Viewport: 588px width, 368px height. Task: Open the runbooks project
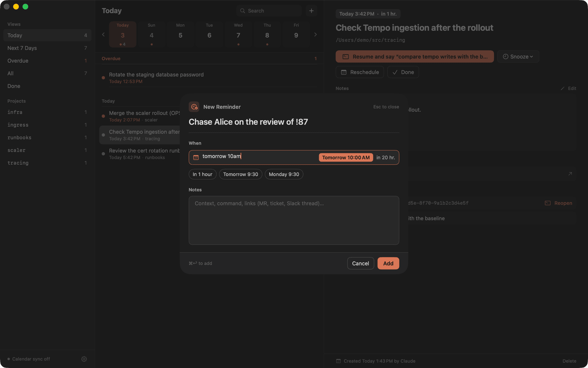pos(47,137)
